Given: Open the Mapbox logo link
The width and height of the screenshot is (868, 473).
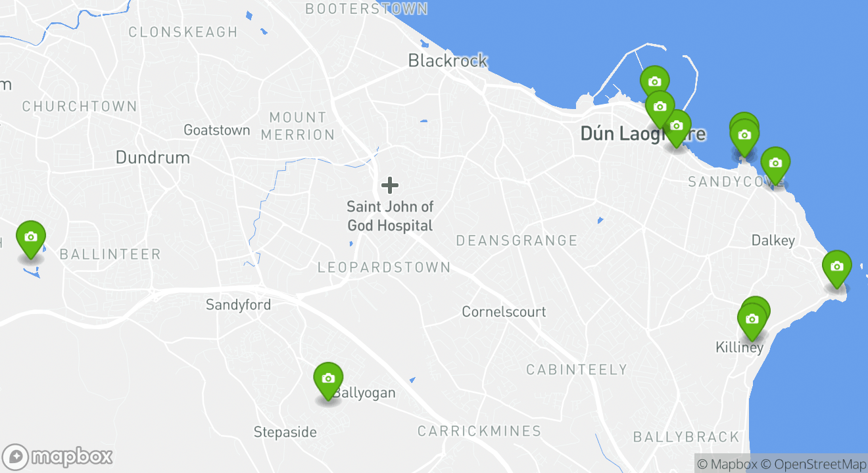Looking at the screenshot, I should 57,457.
